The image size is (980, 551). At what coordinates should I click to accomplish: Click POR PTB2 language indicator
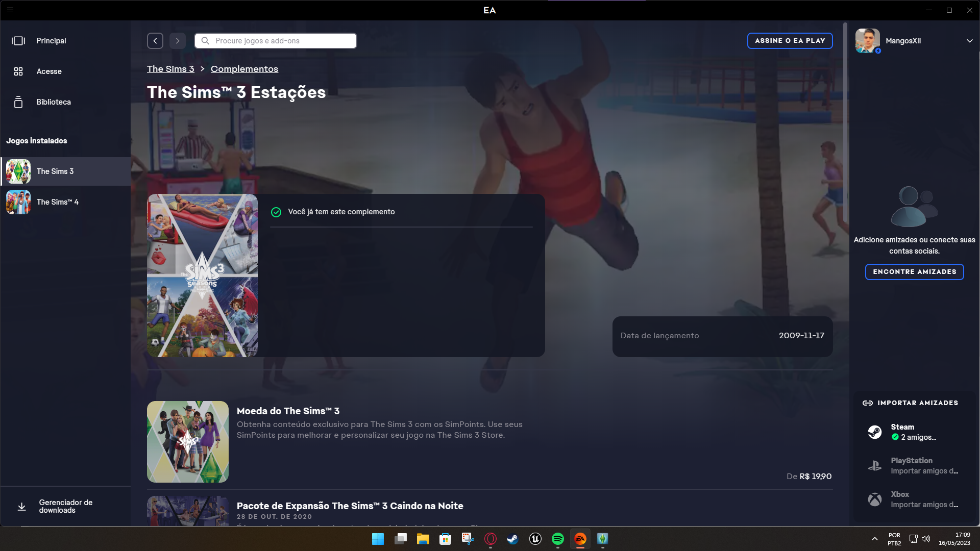[x=894, y=539]
